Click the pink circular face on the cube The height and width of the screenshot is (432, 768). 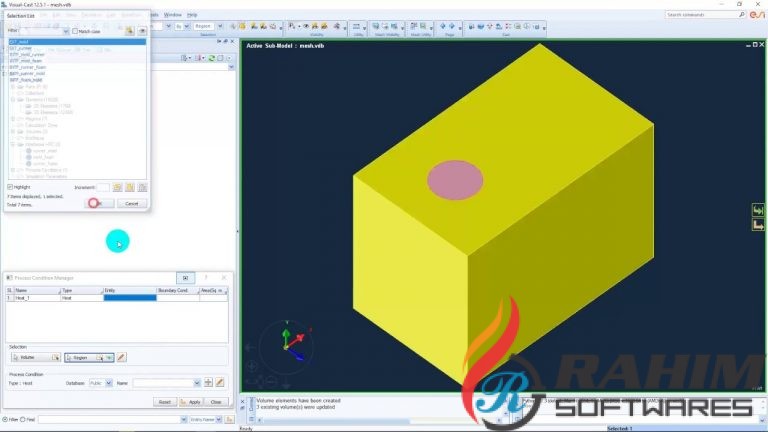tap(457, 179)
